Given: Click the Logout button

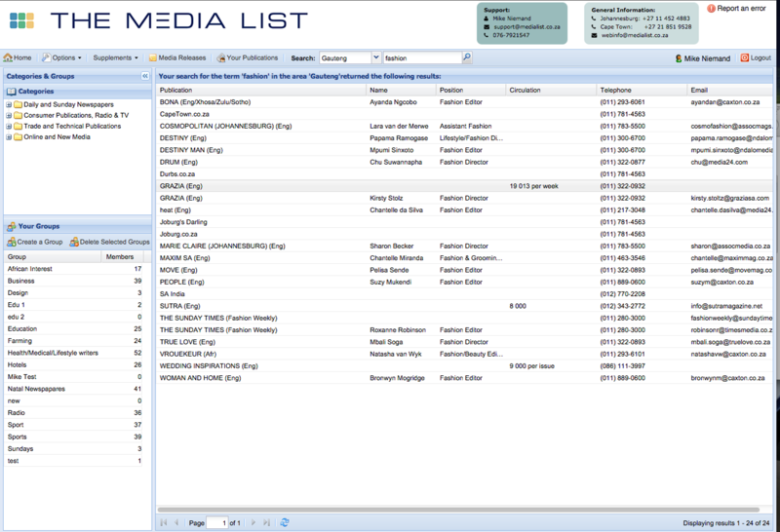Looking at the screenshot, I should 756,57.
